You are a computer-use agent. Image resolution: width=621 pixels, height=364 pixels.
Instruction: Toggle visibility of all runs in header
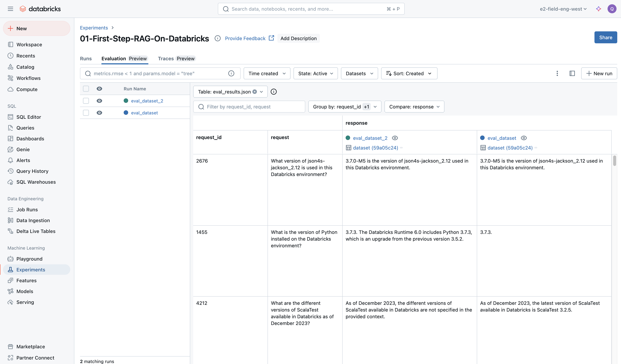coord(99,89)
